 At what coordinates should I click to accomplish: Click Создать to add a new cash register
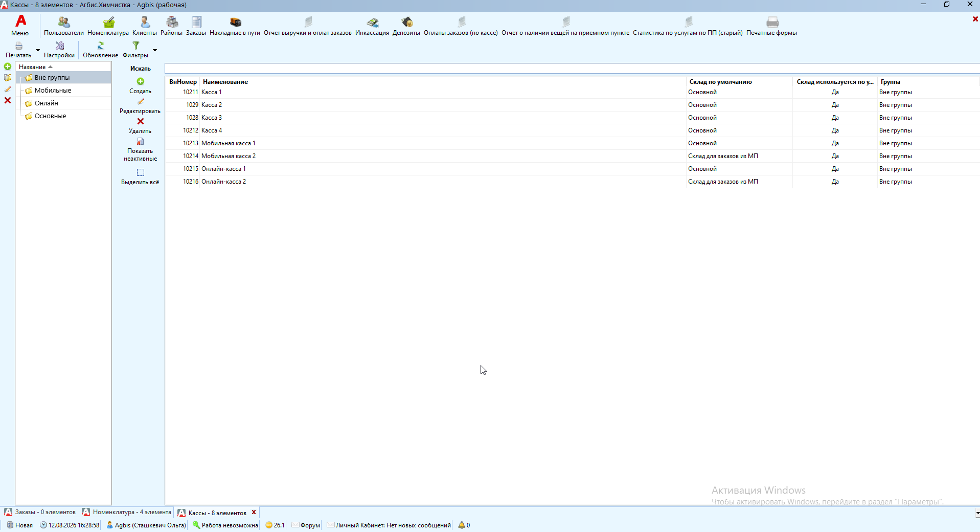click(x=140, y=85)
